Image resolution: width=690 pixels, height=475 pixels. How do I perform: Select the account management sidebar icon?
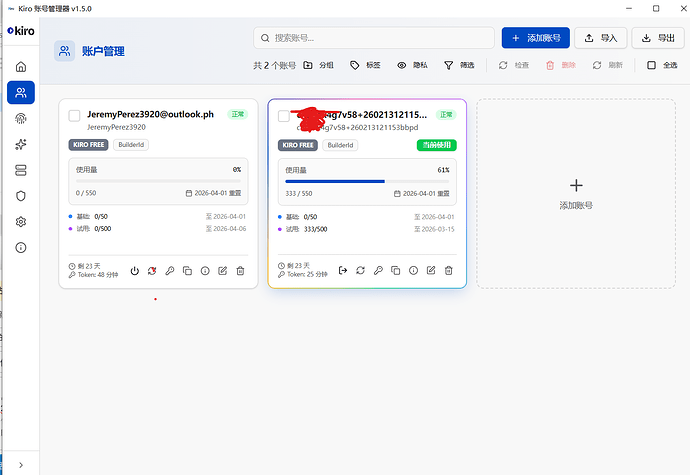click(21, 92)
